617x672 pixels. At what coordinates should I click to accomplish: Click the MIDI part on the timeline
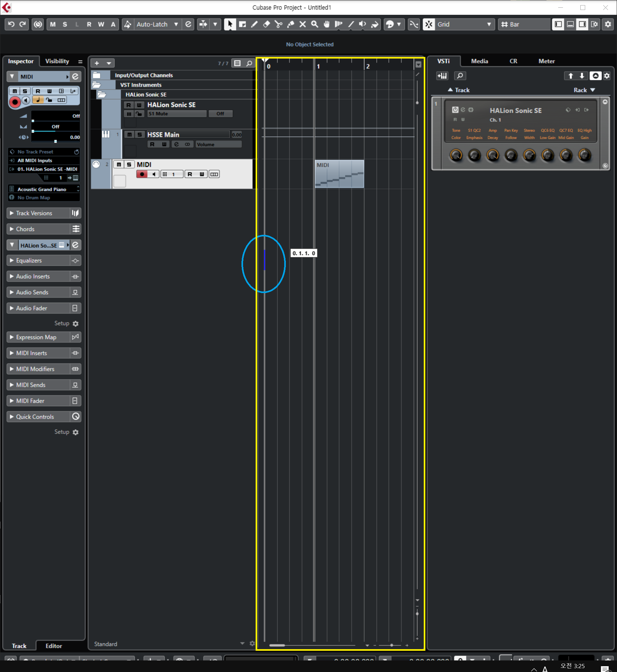tap(339, 174)
